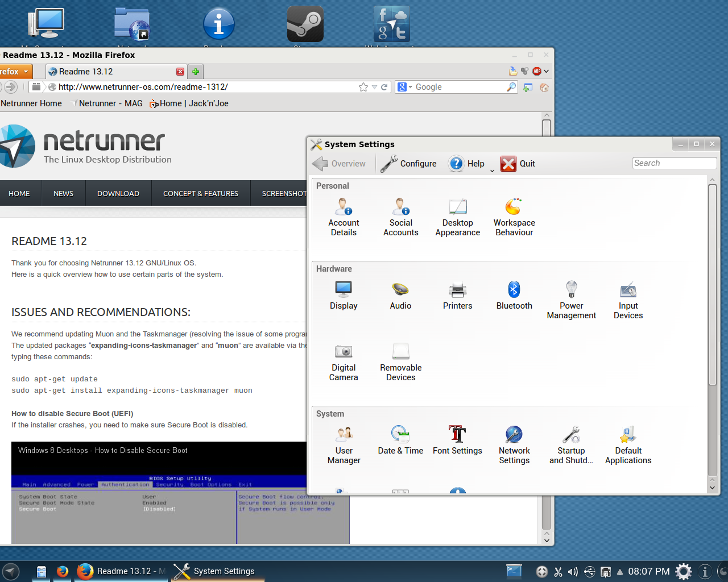Open the Audio settings module
The image size is (728, 582).
click(x=400, y=296)
